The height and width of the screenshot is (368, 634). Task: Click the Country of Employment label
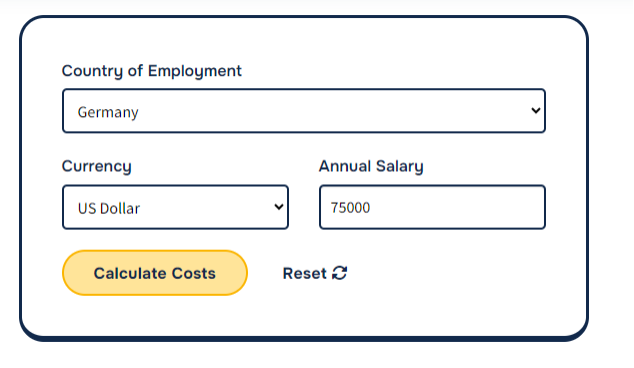tap(152, 71)
